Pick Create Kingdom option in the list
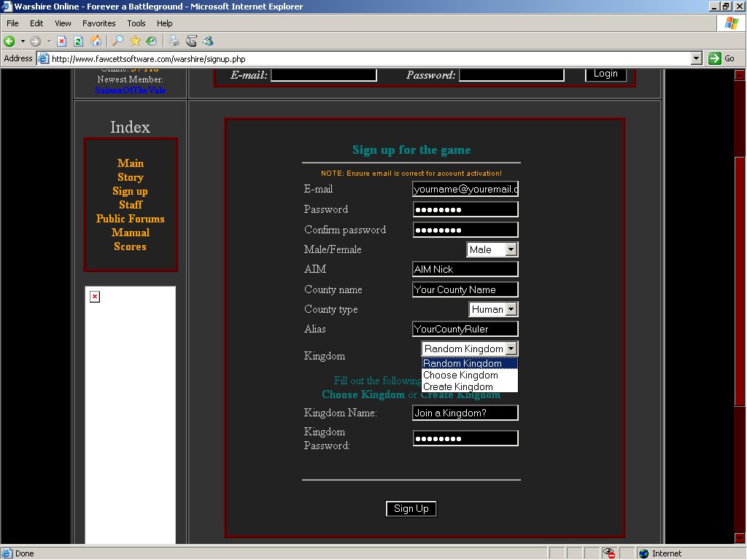747x560 pixels. point(458,386)
